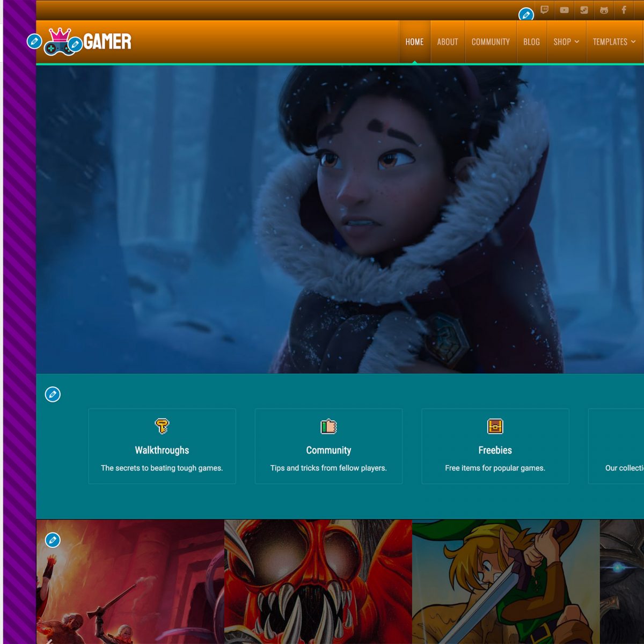The height and width of the screenshot is (644, 644).
Task: Open the Freebies card heading
Action: point(495,450)
